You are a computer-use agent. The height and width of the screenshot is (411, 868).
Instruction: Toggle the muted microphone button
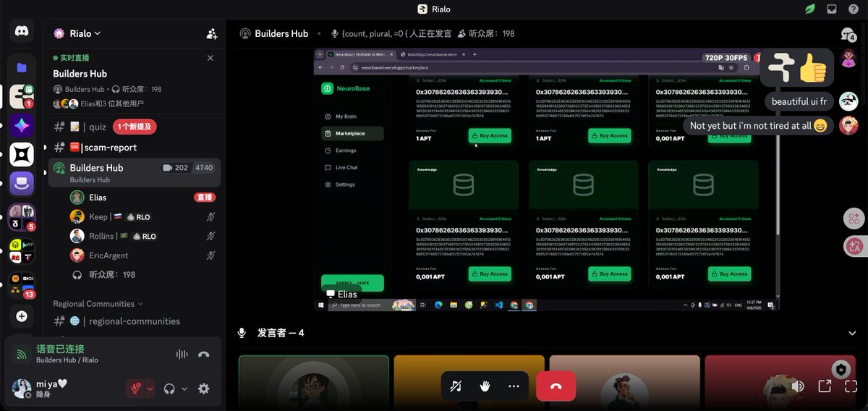point(135,389)
